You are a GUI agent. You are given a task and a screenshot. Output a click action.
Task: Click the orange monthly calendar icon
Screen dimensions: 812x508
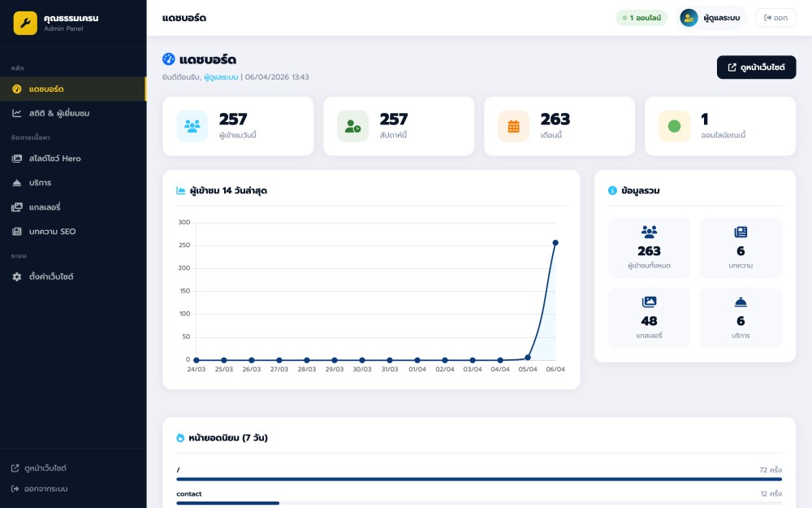513,126
